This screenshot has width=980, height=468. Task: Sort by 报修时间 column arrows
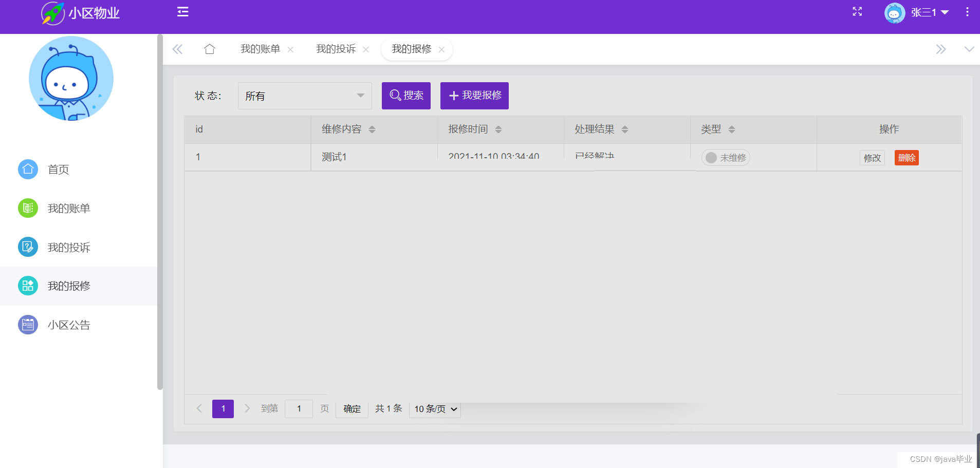(498, 129)
